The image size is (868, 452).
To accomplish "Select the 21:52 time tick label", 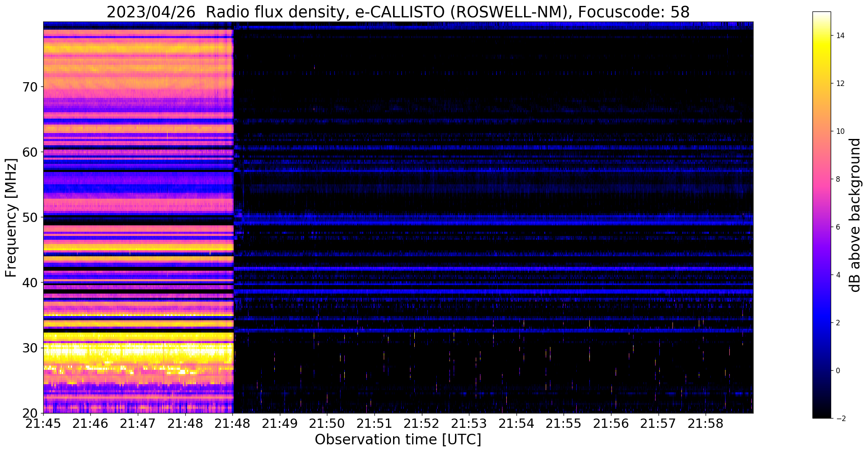I will 421,423.
